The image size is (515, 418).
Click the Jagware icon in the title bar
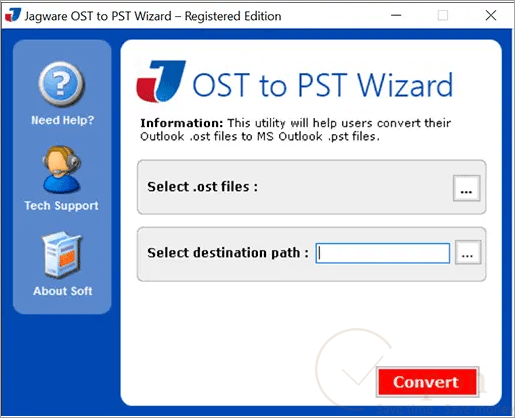13,16
